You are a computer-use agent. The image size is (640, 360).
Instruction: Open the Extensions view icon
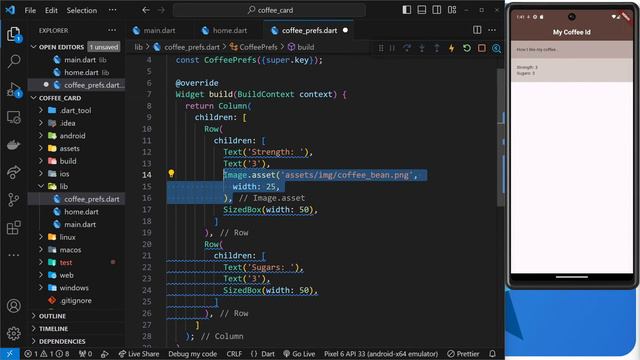point(14,227)
